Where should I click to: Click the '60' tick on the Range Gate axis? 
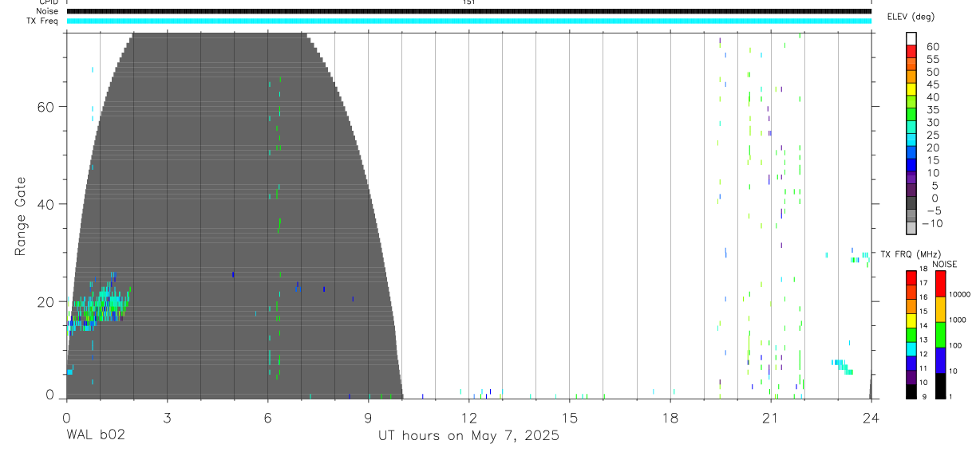pyautogui.click(x=45, y=107)
